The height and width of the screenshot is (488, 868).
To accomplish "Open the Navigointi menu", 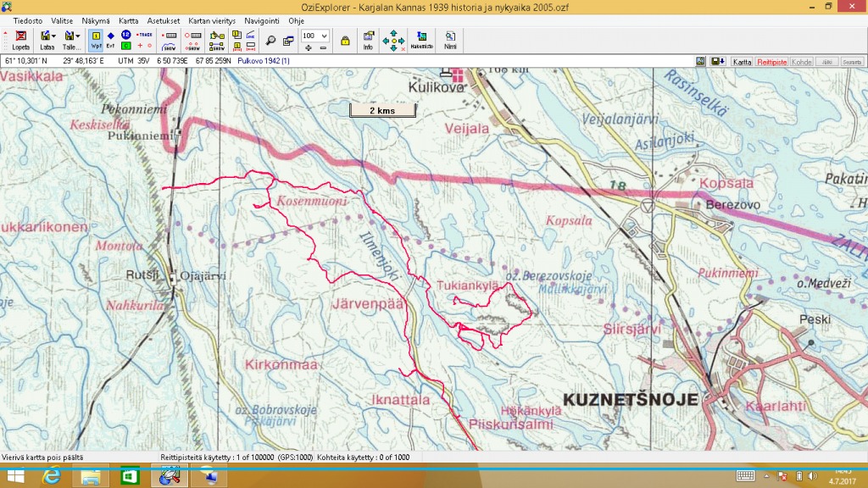I will (x=261, y=19).
